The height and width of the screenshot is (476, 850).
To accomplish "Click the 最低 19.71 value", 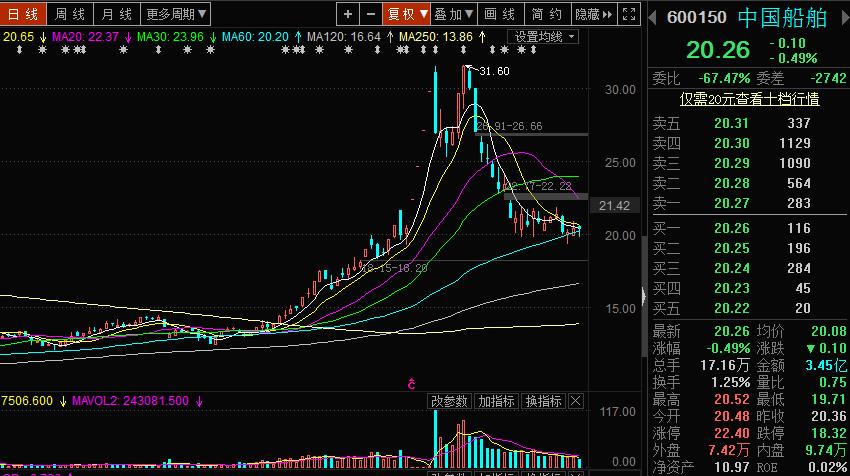I will coord(829,400).
